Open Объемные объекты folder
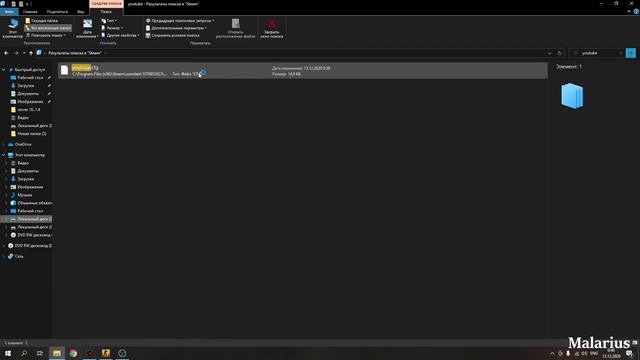640x360 pixels. click(34, 203)
